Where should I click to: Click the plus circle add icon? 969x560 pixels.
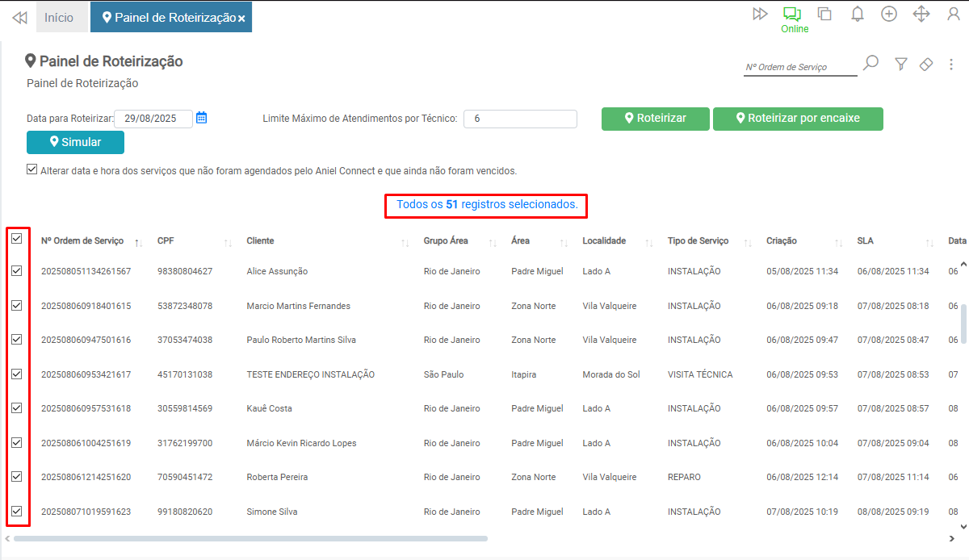(889, 14)
